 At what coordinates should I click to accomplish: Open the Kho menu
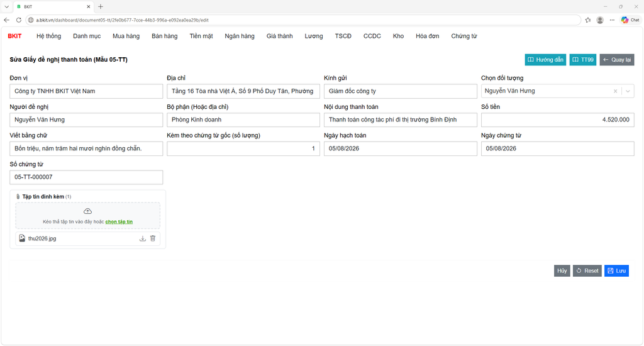pos(398,36)
